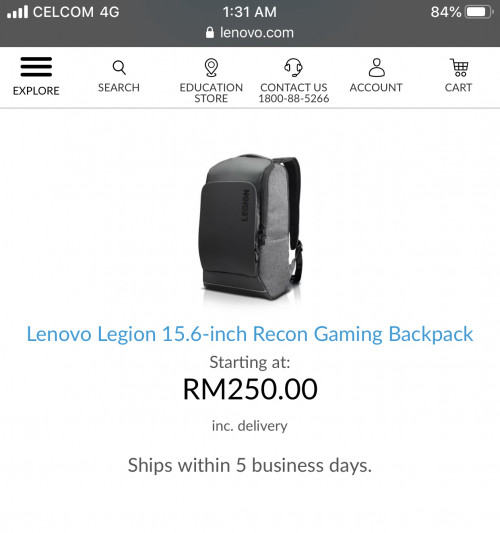
Task: Open the Education Store location pin icon
Action: coord(211,67)
